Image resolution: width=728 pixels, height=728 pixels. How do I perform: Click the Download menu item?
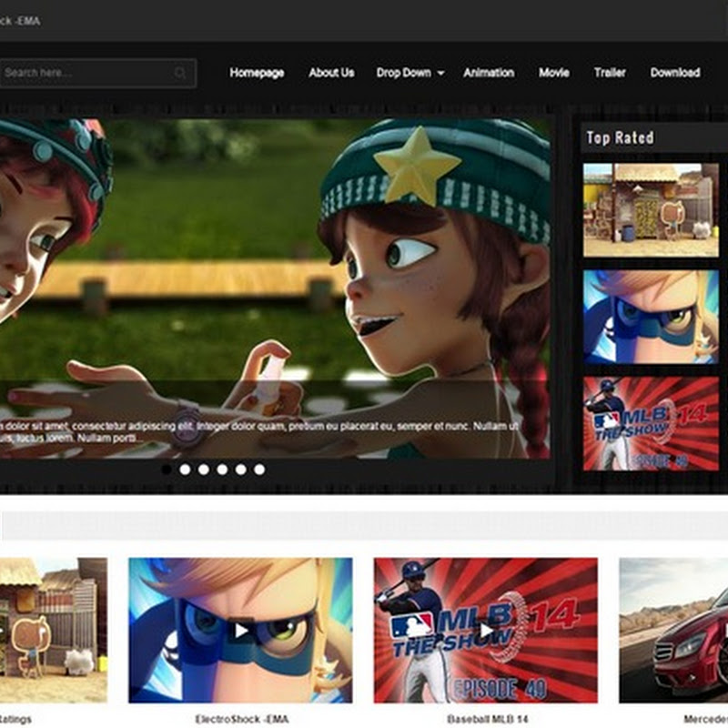(x=675, y=73)
